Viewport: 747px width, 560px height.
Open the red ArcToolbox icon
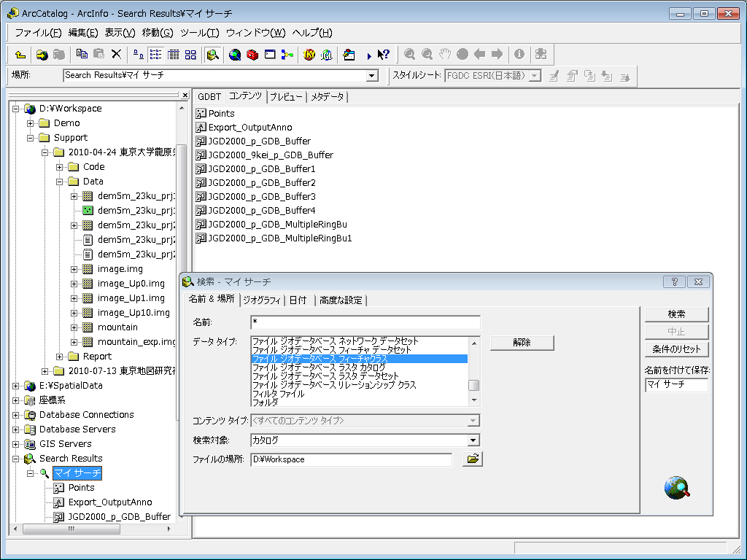tap(252, 55)
